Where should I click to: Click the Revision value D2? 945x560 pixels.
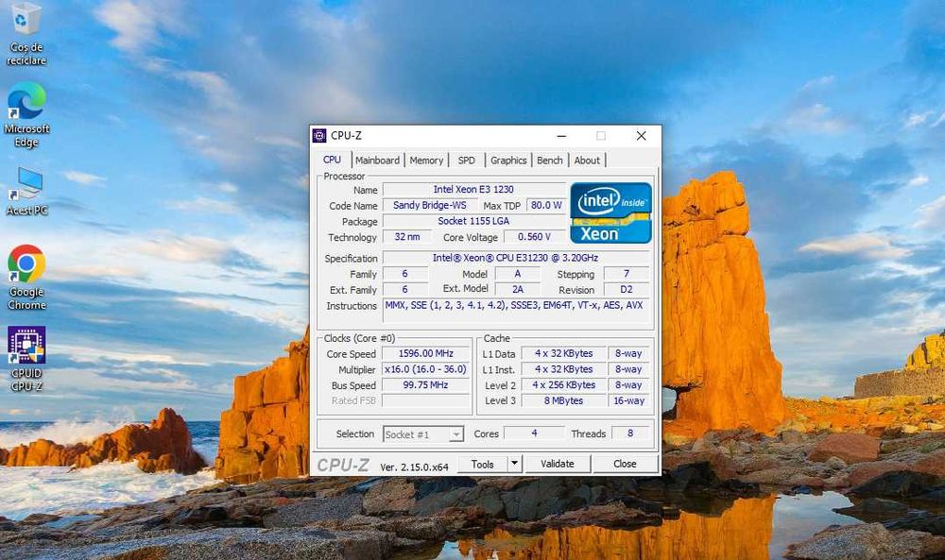(627, 289)
